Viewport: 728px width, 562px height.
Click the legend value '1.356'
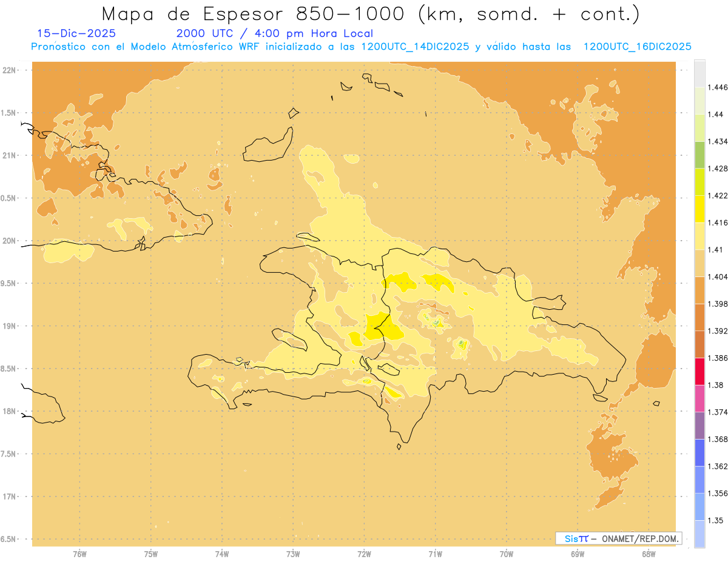[718, 493]
